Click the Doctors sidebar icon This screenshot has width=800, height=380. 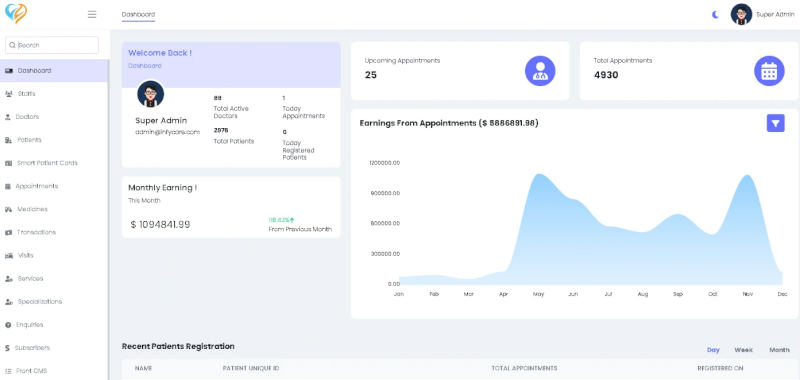(8, 117)
